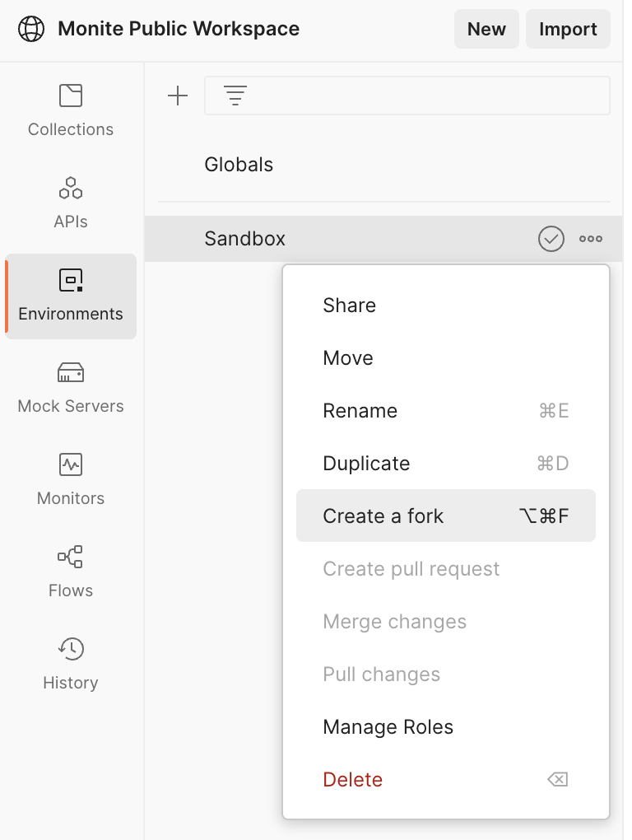The width and height of the screenshot is (632, 840).
Task: Open the APIs sidebar section
Action: click(x=71, y=202)
